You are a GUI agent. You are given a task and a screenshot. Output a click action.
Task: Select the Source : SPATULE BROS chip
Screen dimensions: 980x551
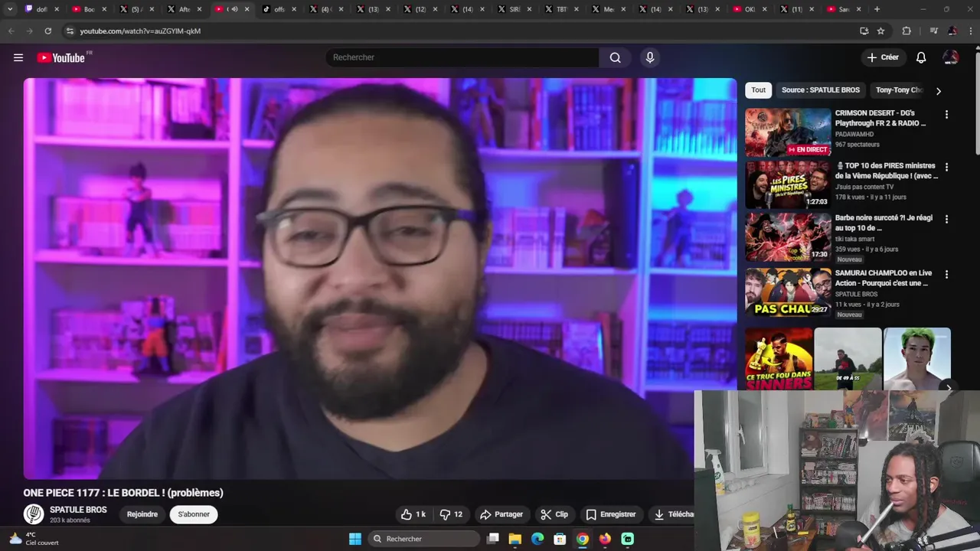tap(821, 90)
